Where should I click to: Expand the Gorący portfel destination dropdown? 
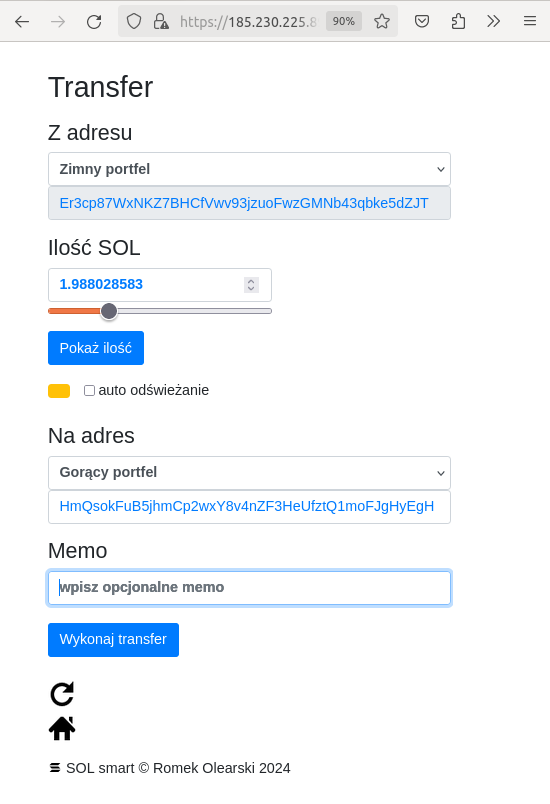(249, 473)
